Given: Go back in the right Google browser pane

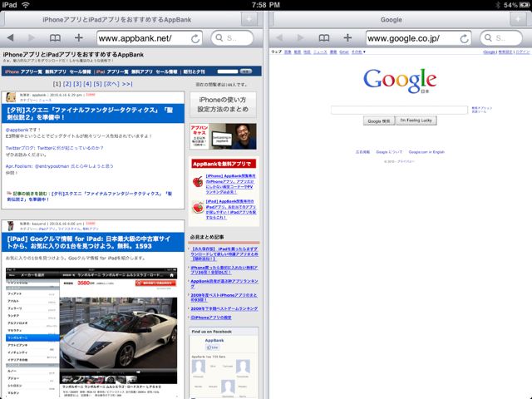Looking at the screenshot, I should coord(279,37).
